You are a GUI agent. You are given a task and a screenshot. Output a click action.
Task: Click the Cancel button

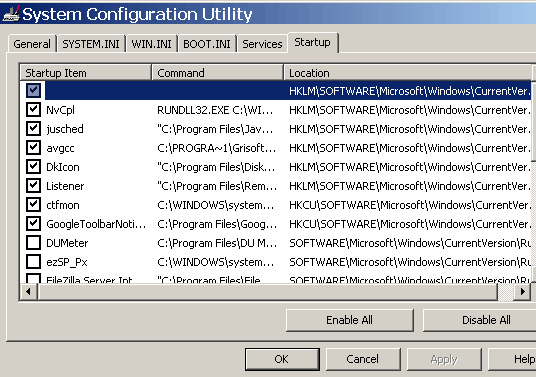coord(363,359)
